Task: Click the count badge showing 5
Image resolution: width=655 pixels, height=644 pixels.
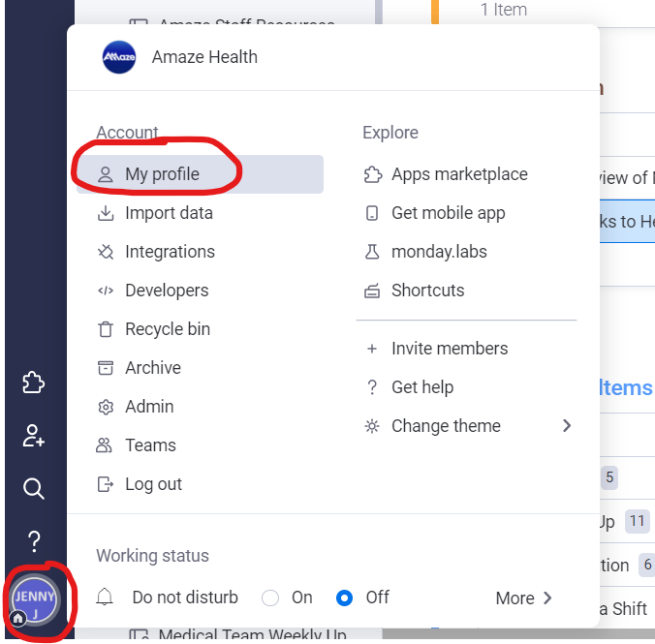Action: pyautogui.click(x=609, y=476)
